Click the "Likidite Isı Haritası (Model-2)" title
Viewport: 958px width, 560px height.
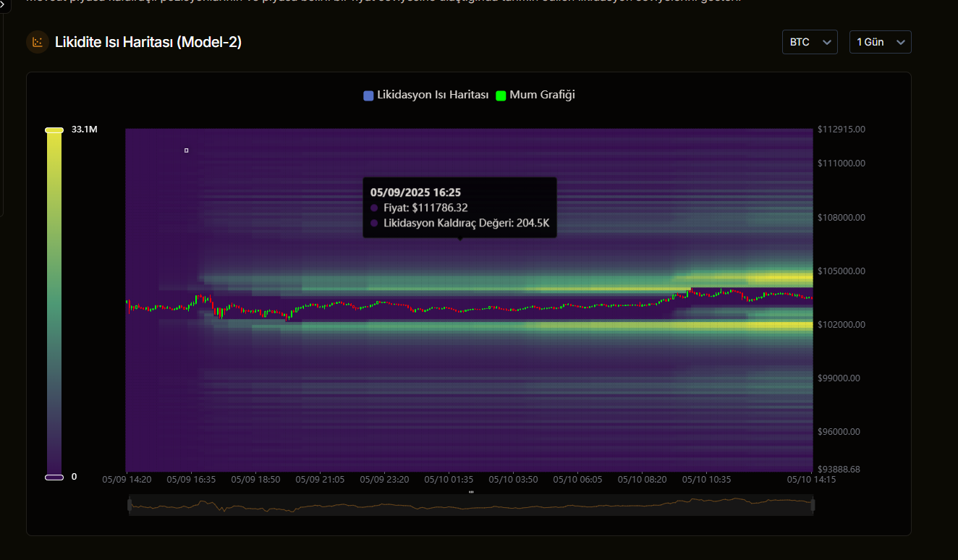tap(148, 42)
